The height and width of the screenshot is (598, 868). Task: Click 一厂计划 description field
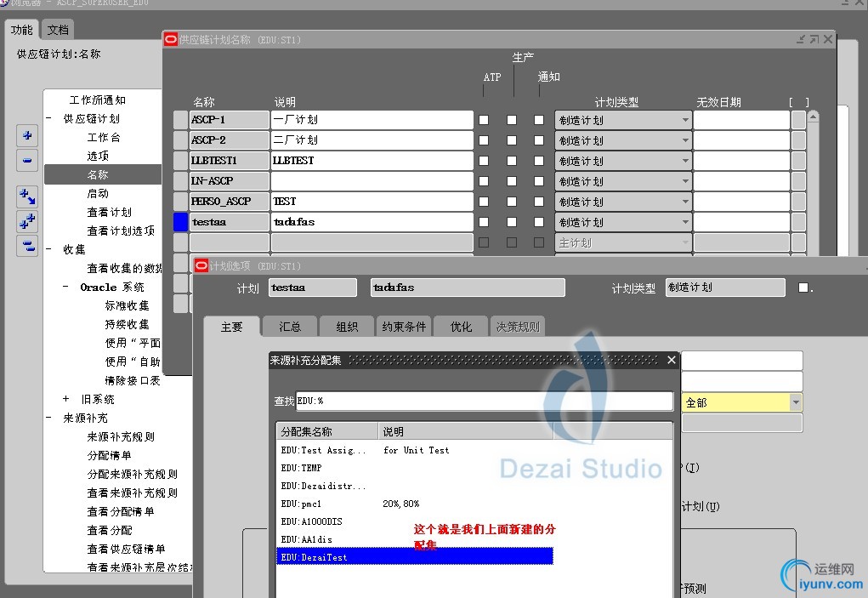372,120
